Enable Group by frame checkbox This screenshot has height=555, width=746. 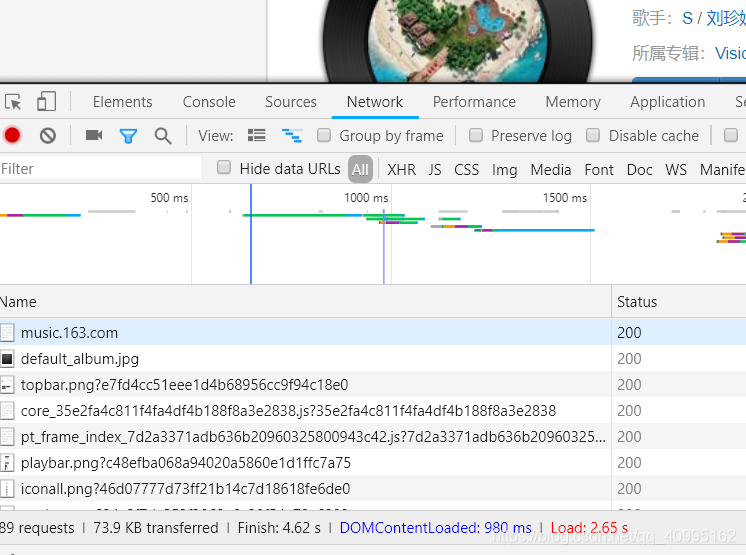(x=324, y=135)
